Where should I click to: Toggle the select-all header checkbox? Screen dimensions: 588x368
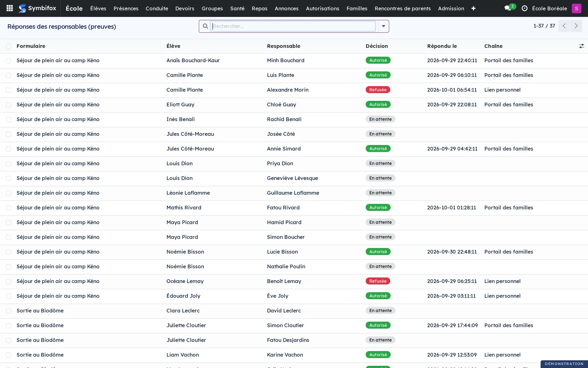pos(8,46)
